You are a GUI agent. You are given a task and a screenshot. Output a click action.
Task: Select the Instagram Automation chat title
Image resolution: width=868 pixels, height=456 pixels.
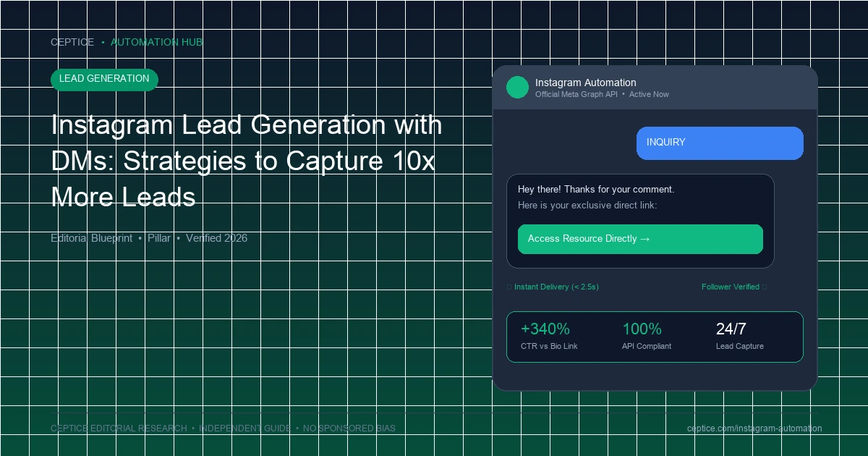click(x=586, y=83)
